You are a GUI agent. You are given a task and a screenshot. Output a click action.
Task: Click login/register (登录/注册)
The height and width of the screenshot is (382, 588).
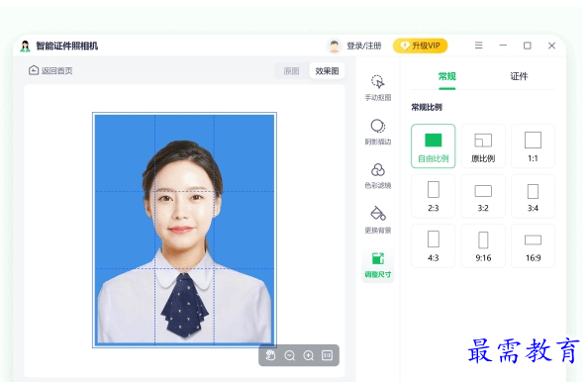point(363,46)
